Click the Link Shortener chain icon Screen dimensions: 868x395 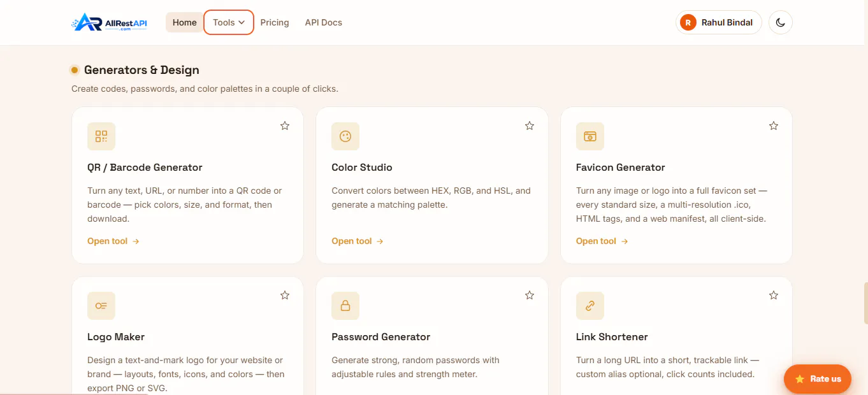590,306
